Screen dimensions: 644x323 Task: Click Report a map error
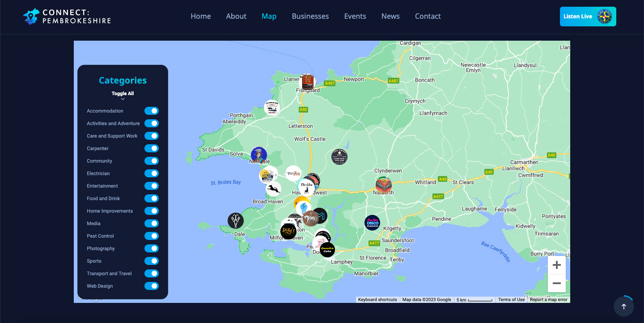pos(549,300)
